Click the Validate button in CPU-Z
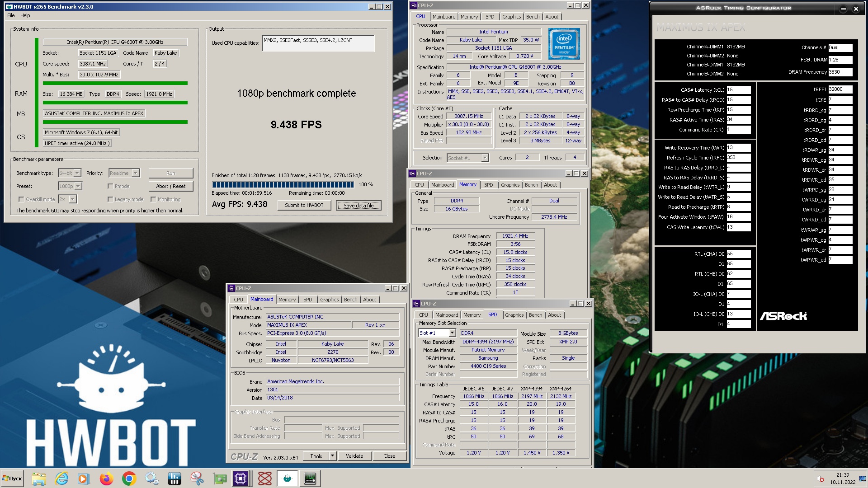Viewport: 868px width, 488px height. (354, 456)
